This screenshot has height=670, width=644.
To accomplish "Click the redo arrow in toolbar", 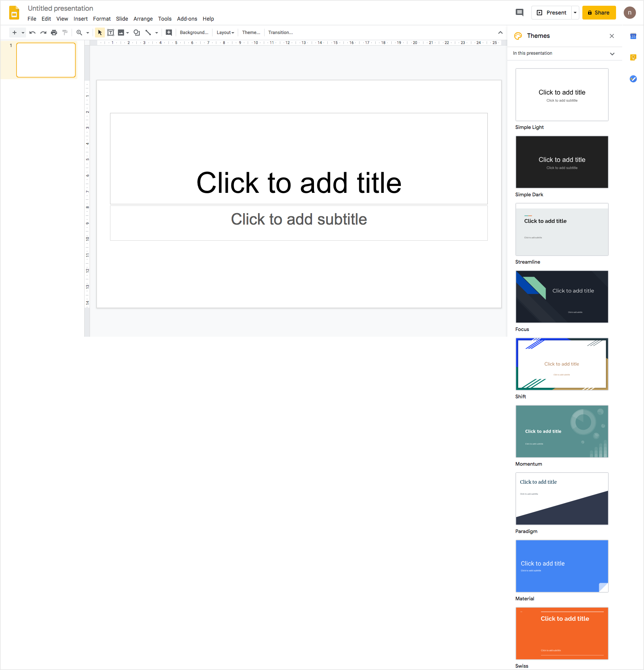I will 43,33.
